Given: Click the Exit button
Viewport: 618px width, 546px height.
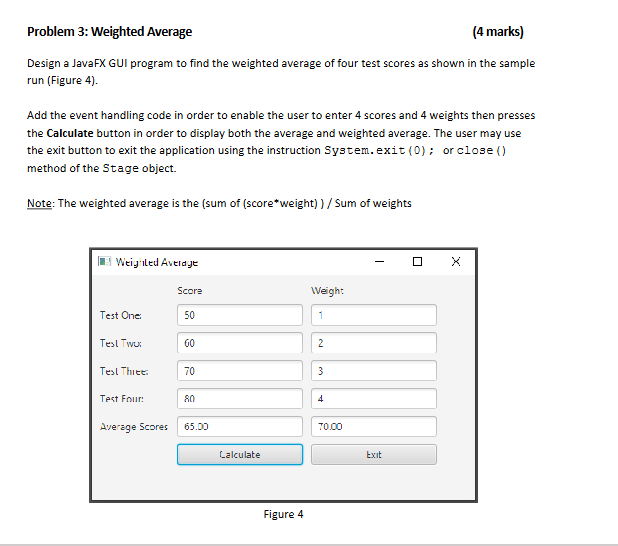Looking at the screenshot, I should [374, 455].
